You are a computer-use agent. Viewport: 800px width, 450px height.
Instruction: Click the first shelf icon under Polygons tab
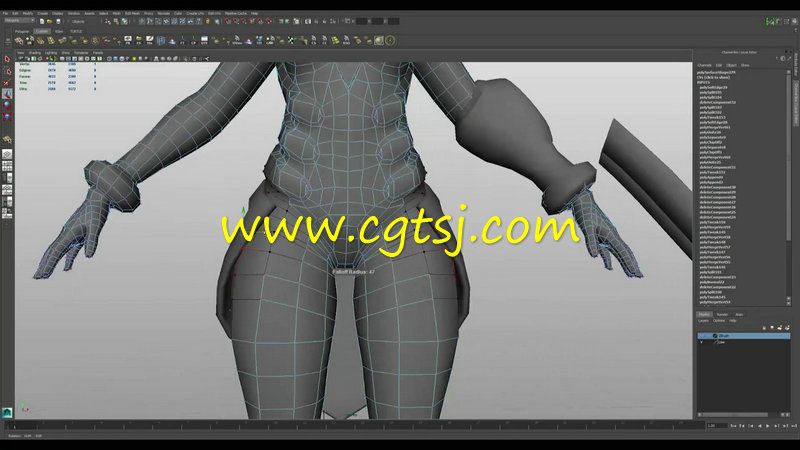click(x=18, y=41)
